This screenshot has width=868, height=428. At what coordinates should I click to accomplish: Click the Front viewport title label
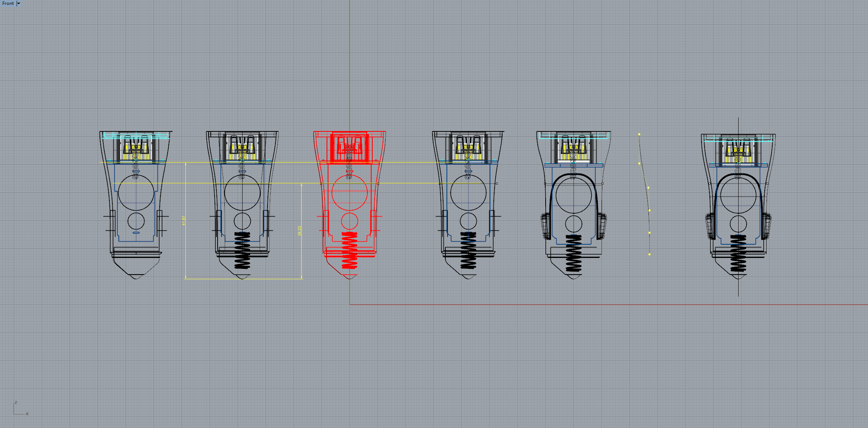(8, 3)
